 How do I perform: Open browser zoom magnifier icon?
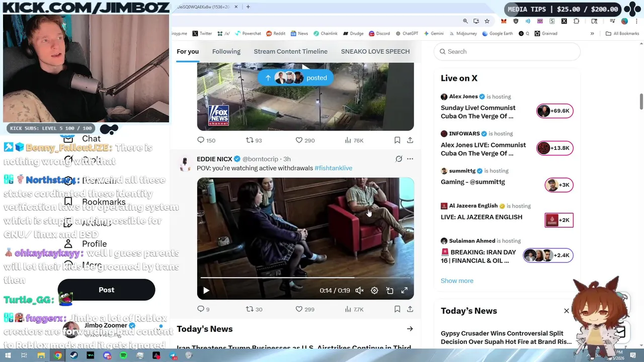click(465, 21)
